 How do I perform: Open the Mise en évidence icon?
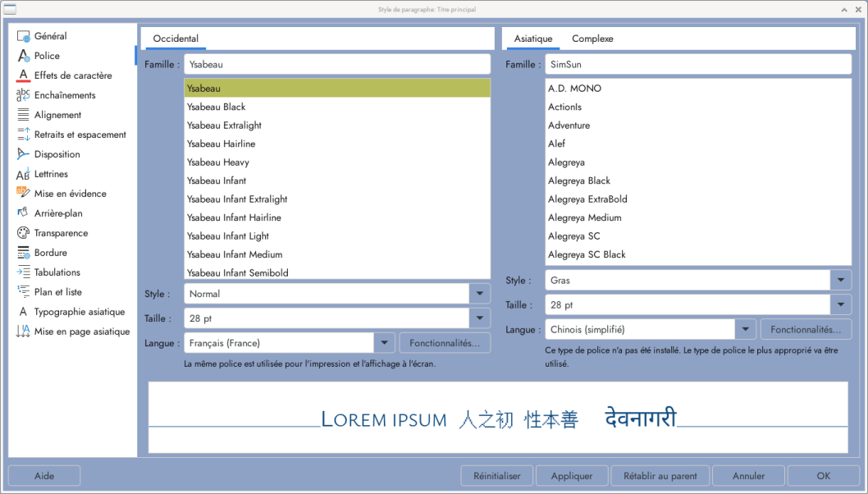[23, 194]
